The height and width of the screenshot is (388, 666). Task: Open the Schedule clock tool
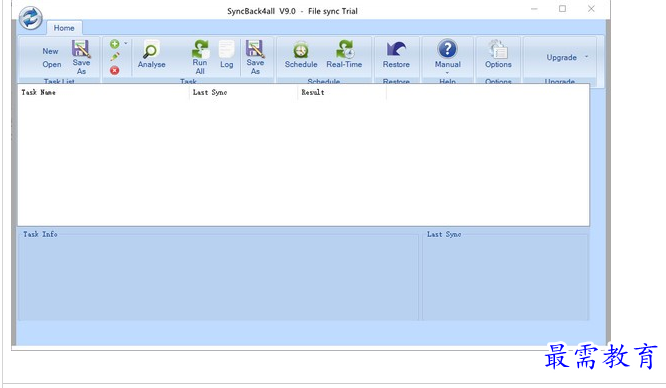[x=301, y=54]
